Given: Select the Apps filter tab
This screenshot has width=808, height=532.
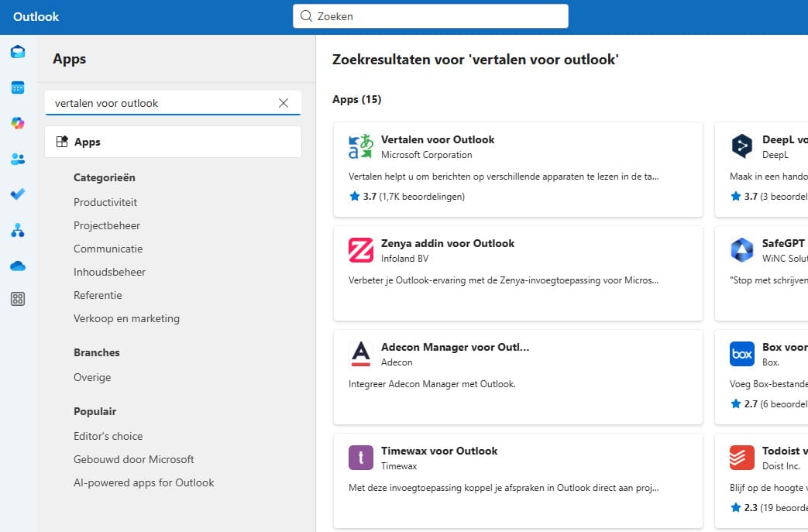Looking at the screenshot, I should [174, 142].
